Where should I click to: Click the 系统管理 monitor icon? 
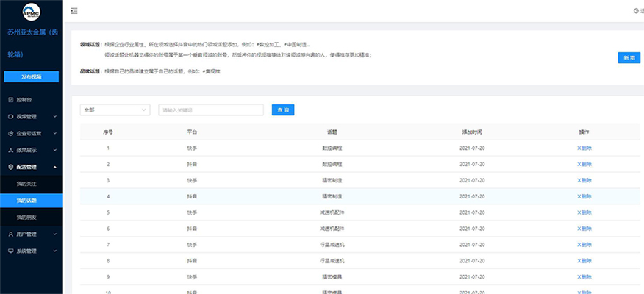pos(10,251)
